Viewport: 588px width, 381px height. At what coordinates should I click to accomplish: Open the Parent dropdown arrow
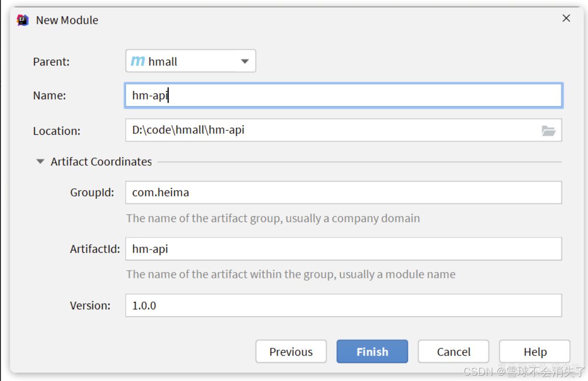(x=244, y=61)
